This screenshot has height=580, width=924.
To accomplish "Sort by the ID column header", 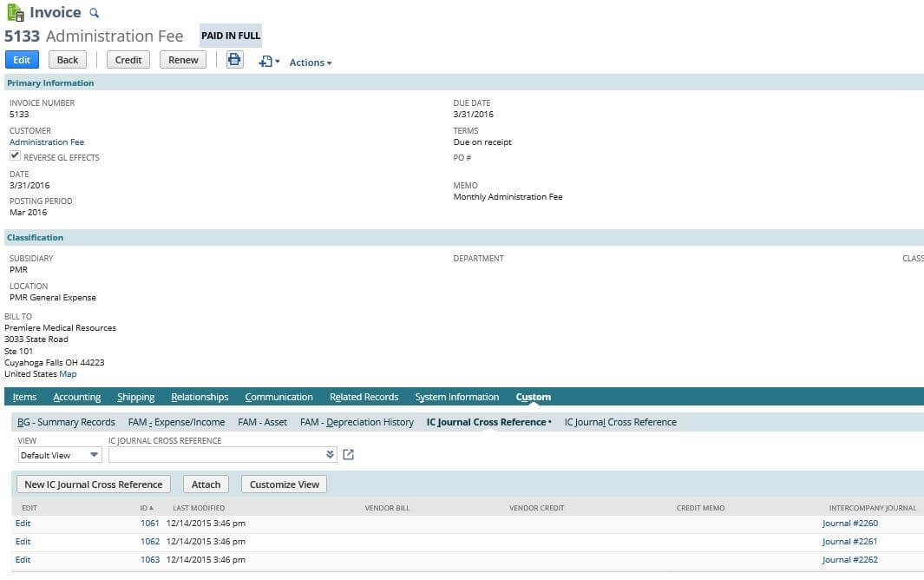I will (147, 508).
